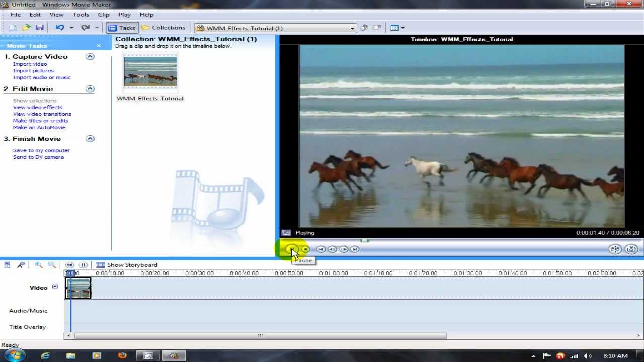Open the File menu
644x362 pixels.
pos(16,15)
